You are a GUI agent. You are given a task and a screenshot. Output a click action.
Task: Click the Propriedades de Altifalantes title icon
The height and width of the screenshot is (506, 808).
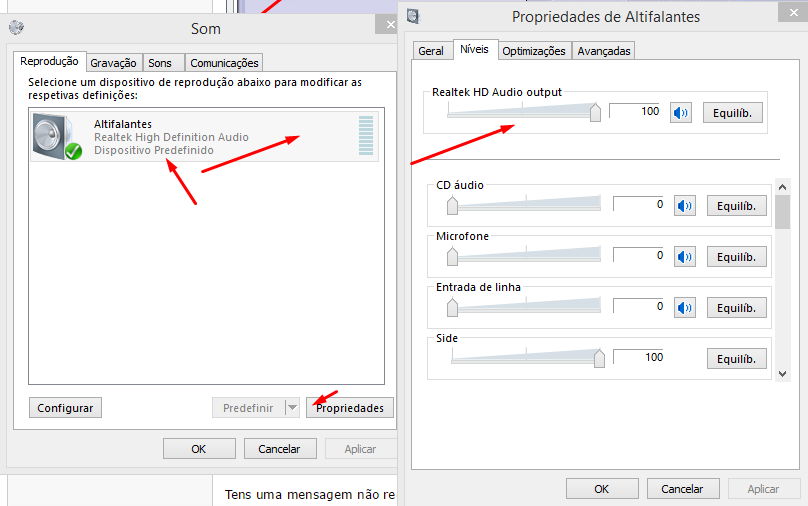(414, 16)
